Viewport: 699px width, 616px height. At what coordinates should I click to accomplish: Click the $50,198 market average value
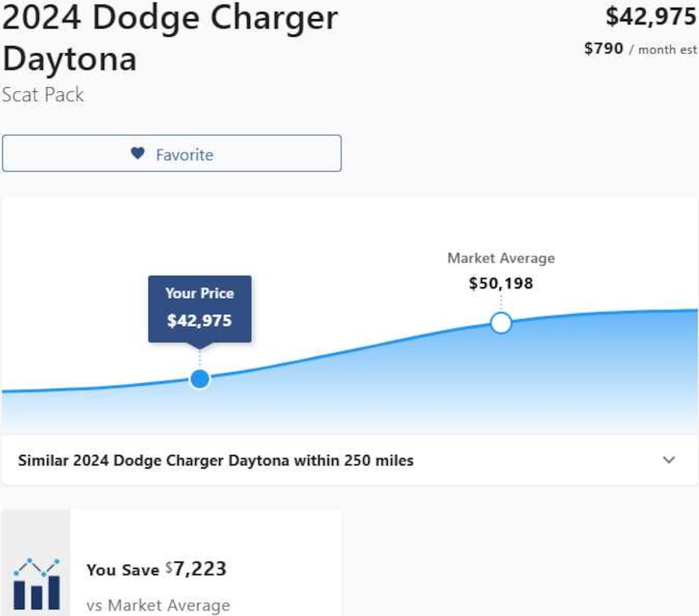click(x=501, y=283)
